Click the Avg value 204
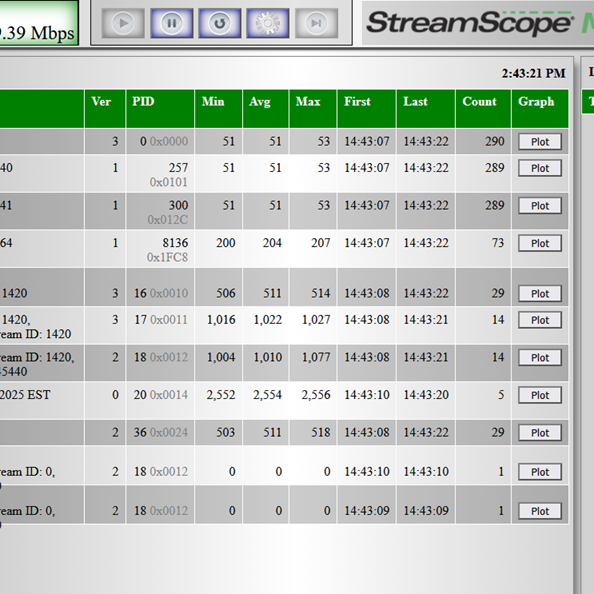The height and width of the screenshot is (594, 594). 272,243
